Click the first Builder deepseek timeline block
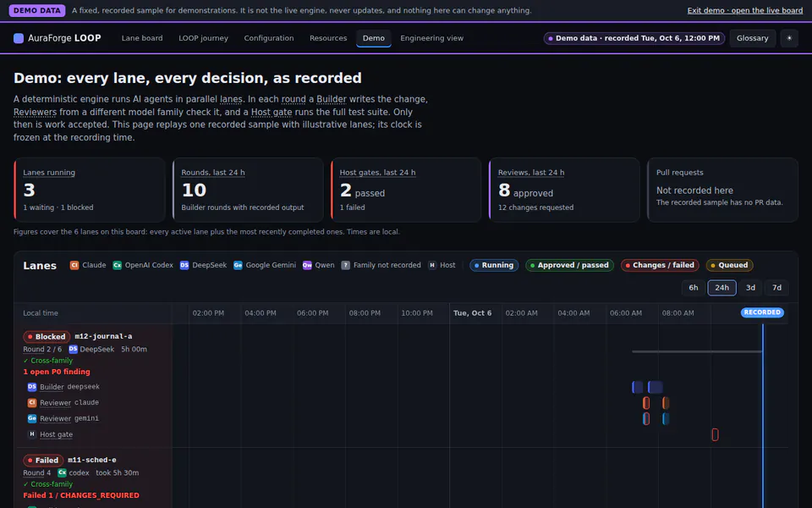This screenshot has height=508, width=812. pyautogui.click(x=638, y=387)
